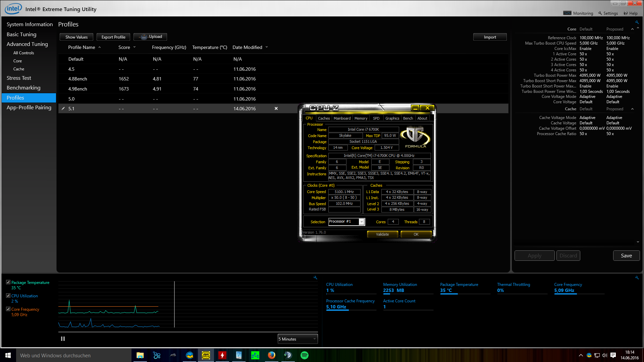This screenshot has width=644, height=362.
Task: Open the blue-orange refresh app in taskbar
Action: [190, 355]
